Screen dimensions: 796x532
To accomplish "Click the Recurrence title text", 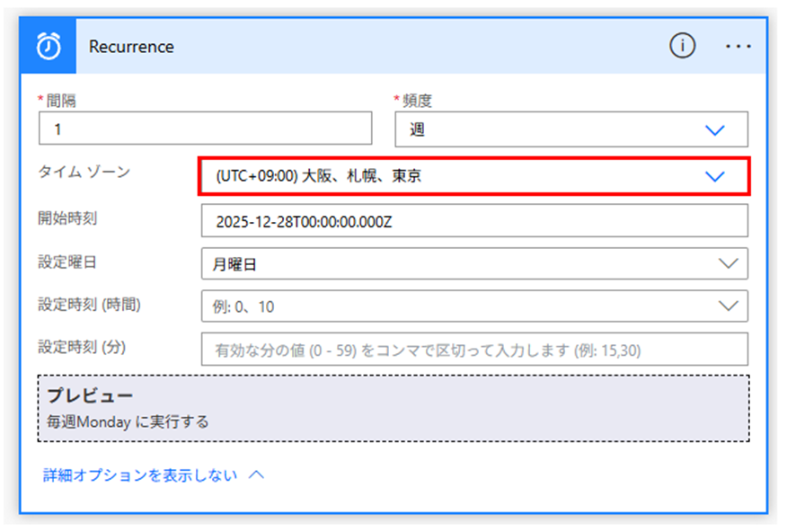I will pos(131,46).
